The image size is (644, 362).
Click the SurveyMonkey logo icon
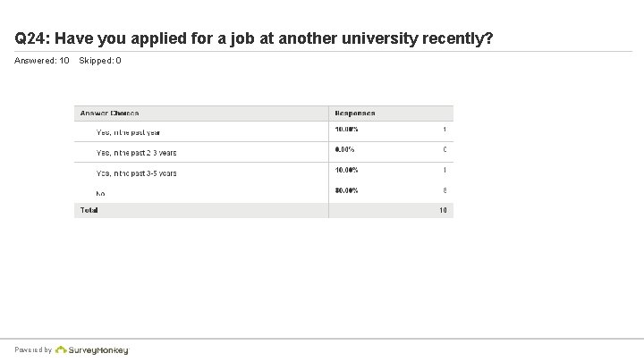(x=62, y=349)
